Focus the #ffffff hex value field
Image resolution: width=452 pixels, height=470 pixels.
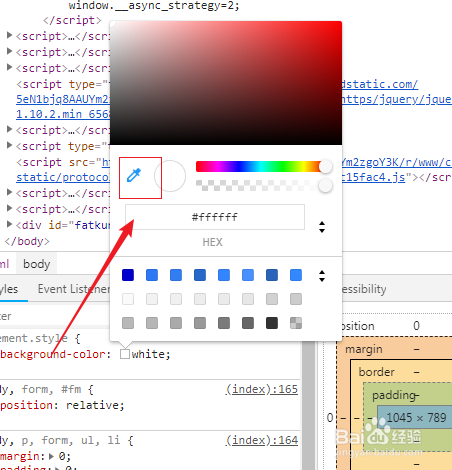coord(215,217)
